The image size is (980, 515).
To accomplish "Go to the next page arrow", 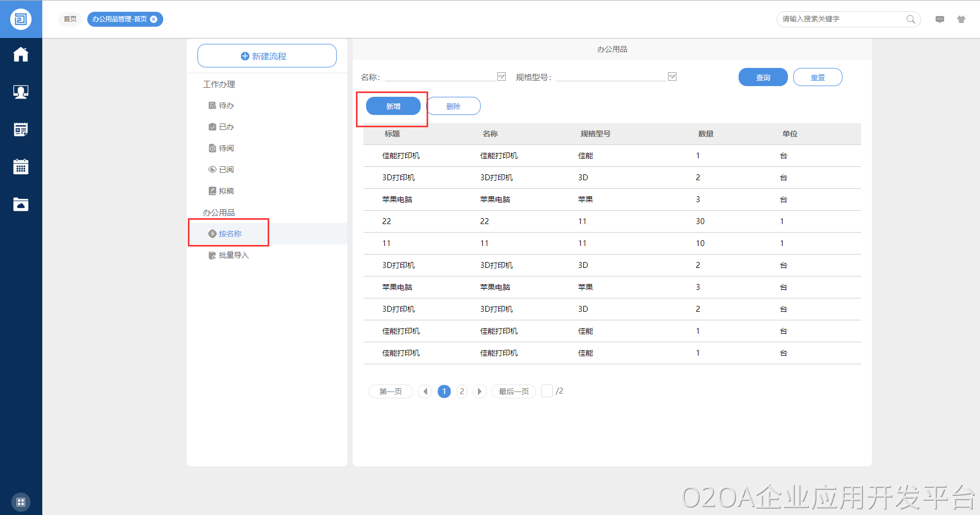I will (480, 391).
